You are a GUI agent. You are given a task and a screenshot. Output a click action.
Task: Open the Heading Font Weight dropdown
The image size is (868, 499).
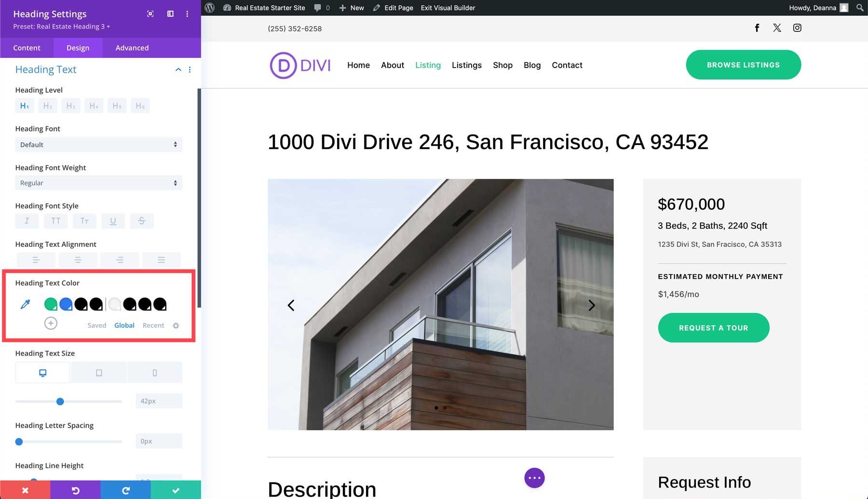pos(98,183)
